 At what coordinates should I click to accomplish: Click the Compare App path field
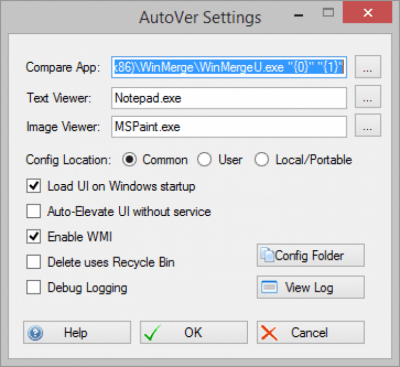click(229, 67)
